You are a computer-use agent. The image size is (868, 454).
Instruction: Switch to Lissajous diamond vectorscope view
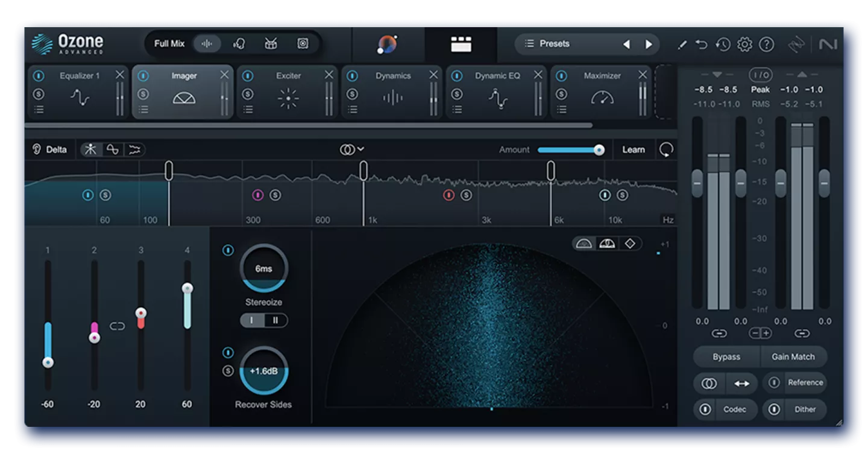630,244
